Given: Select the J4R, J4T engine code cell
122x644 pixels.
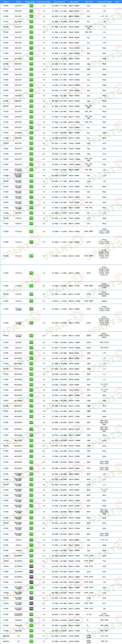Looking at the screenshot, I should coord(104,641).
